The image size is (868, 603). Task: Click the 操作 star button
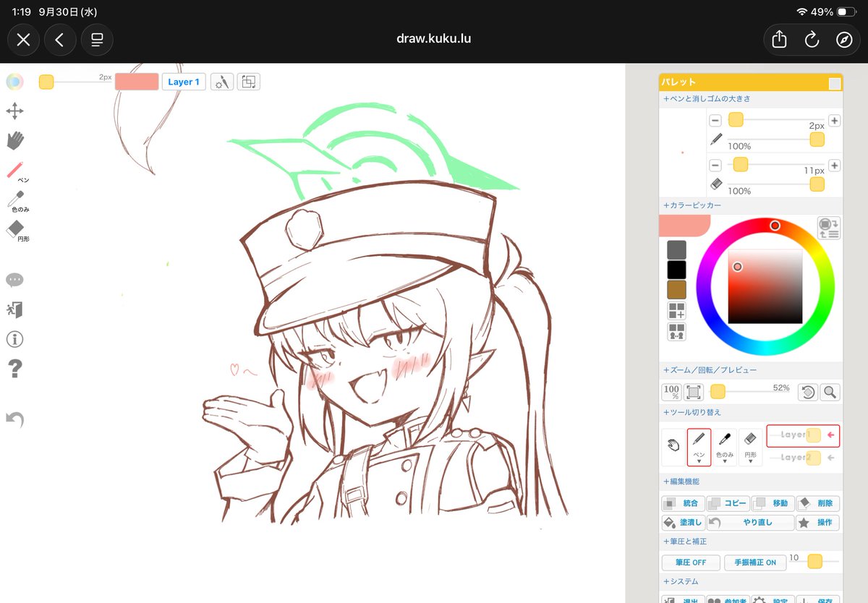[817, 523]
